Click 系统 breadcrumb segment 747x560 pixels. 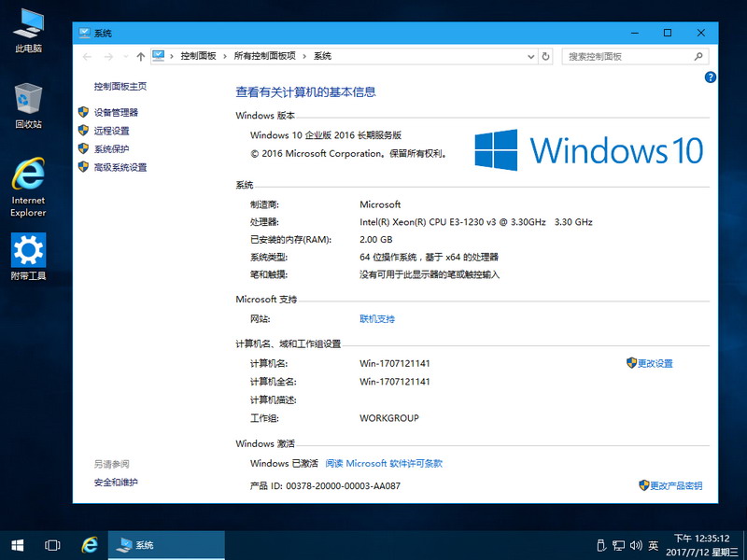click(322, 56)
